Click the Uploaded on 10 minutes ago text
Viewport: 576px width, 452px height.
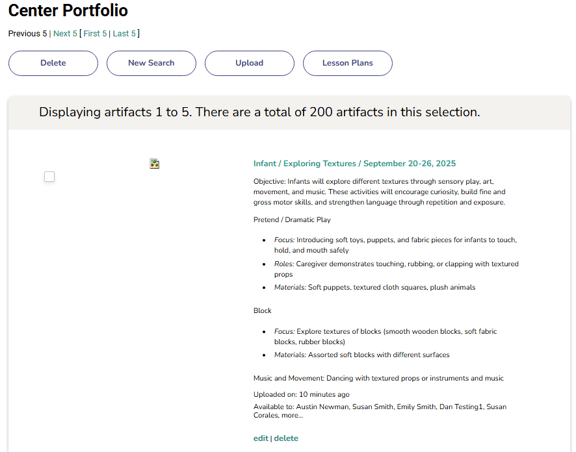pyautogui.click(x=301, y=394)
